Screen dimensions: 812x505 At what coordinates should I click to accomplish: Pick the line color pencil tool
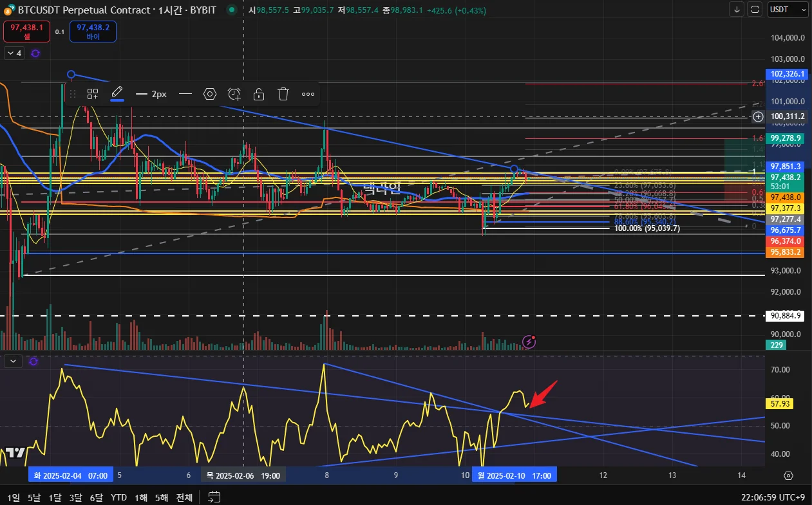pos(117,93)
